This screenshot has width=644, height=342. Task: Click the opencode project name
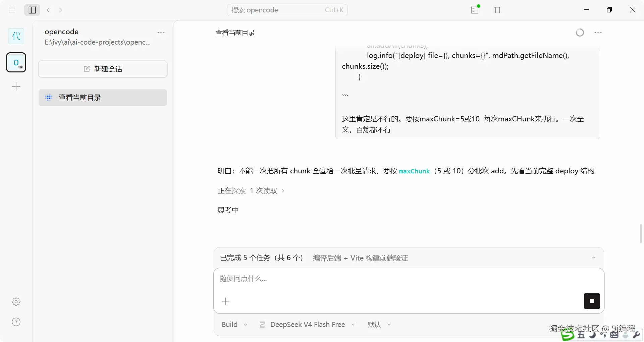click(x=61, y=32)
